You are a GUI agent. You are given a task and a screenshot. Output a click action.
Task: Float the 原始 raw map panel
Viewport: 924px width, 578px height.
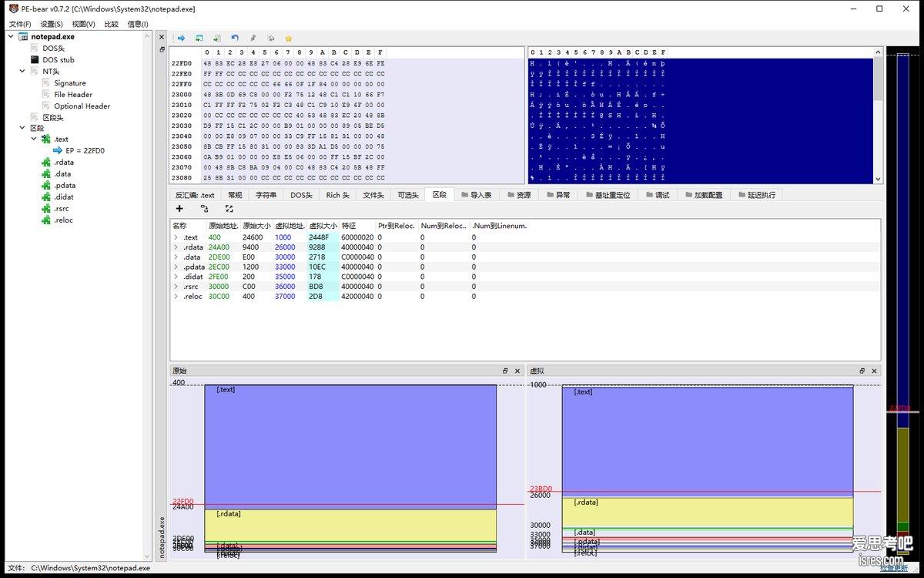(x=505, y=371)
